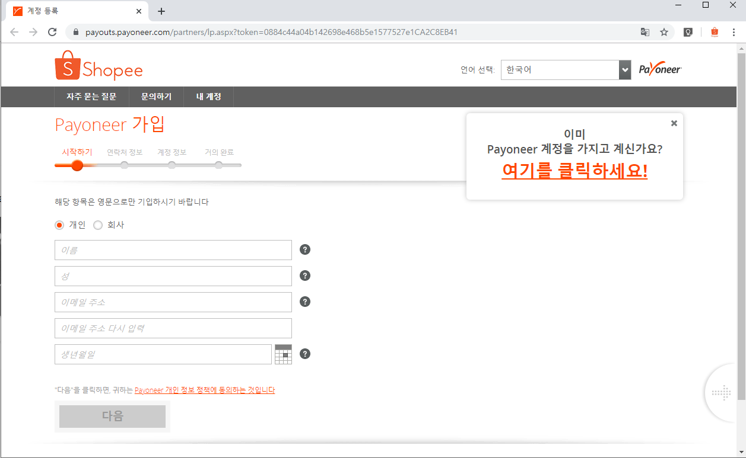Open a new browser tab
The width and height of the screenshot is (746, 458).
coord(161,11)
